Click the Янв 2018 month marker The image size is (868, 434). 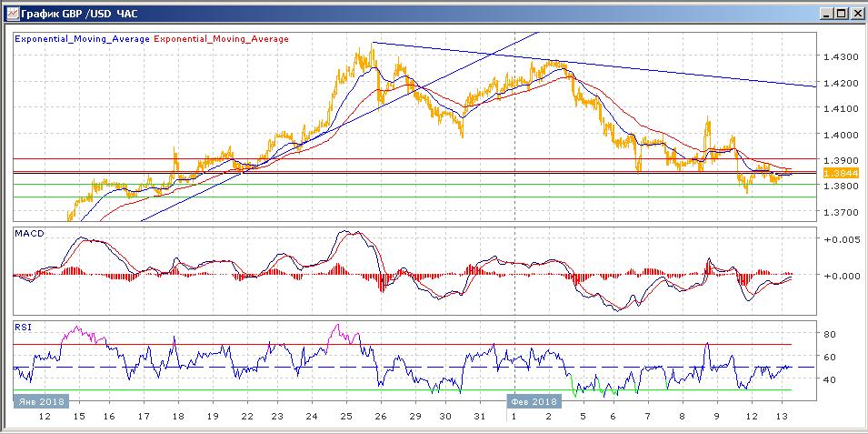pos(40,400)
